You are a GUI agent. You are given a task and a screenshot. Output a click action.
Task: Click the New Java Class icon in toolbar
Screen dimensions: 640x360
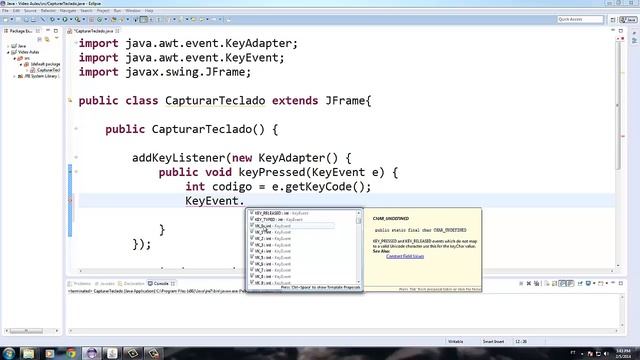tap(100, 19)
